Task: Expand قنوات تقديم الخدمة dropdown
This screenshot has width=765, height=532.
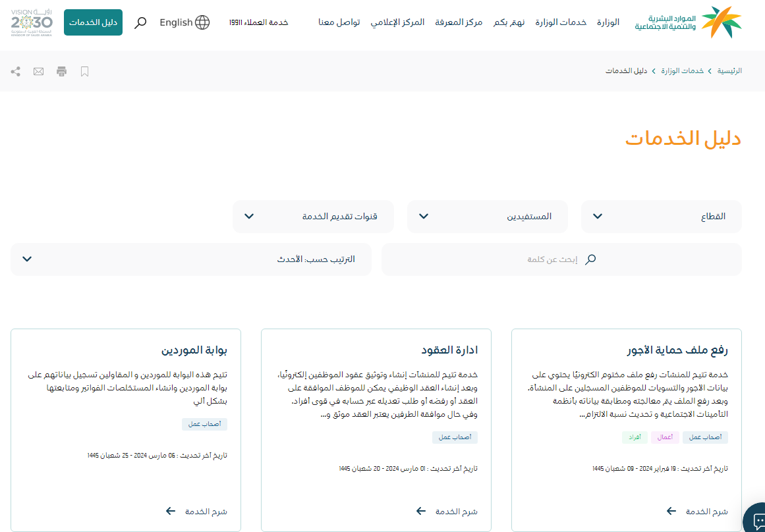Action: 313,217
